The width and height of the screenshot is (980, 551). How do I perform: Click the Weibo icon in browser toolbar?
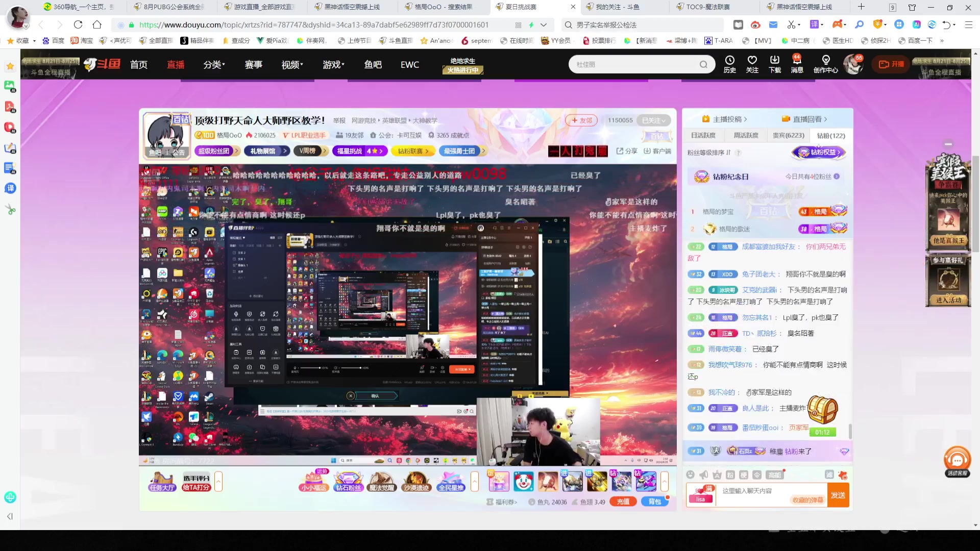[x=755, y=24]
